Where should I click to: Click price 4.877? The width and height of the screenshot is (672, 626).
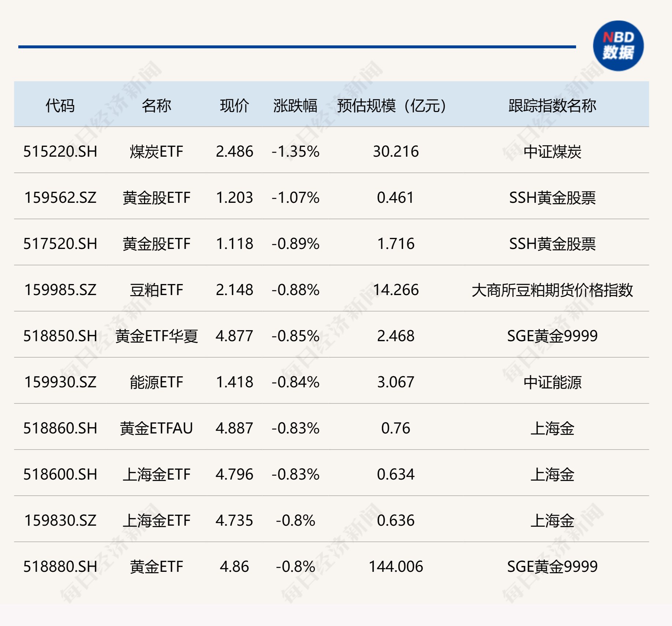[x=234, y=336]
